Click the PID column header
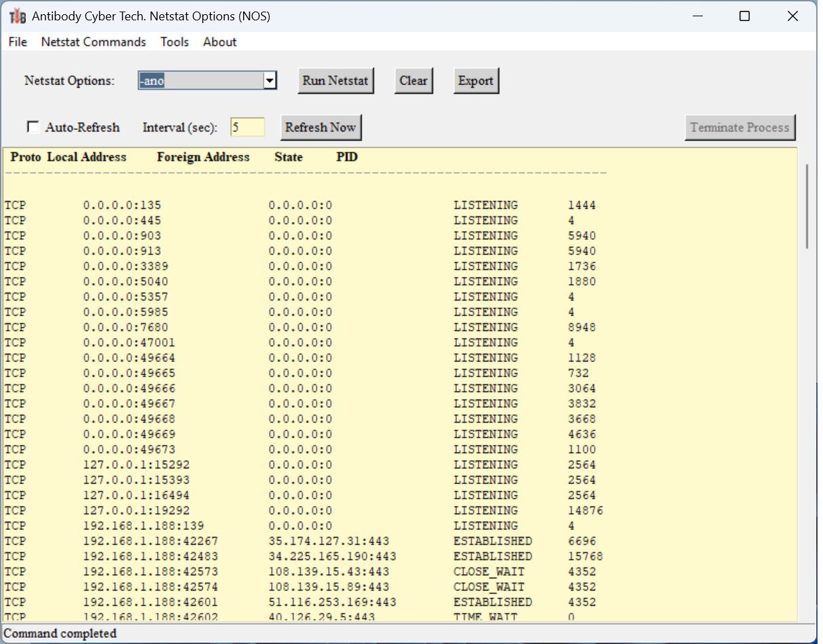This screenshot has height=644, width=823. click(x=347, y=157)
